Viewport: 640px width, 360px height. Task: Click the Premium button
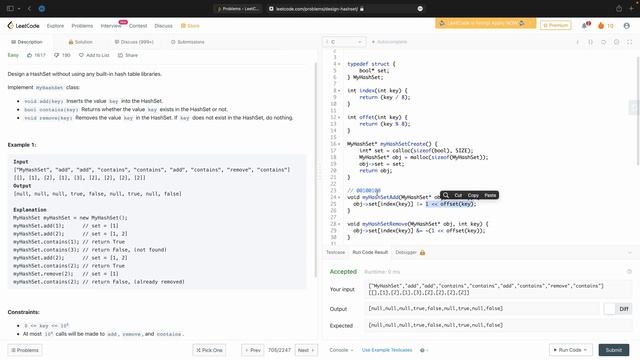coord(556,25)
